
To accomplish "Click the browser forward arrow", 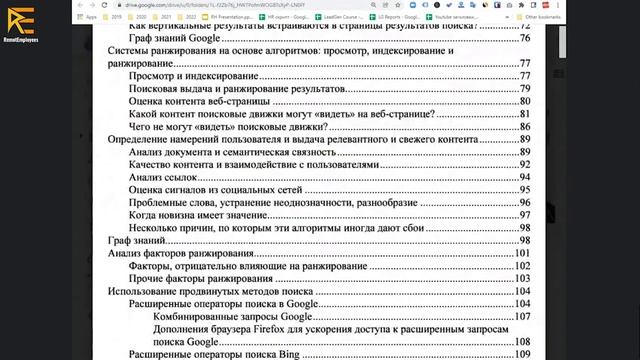I will point(92,5).
